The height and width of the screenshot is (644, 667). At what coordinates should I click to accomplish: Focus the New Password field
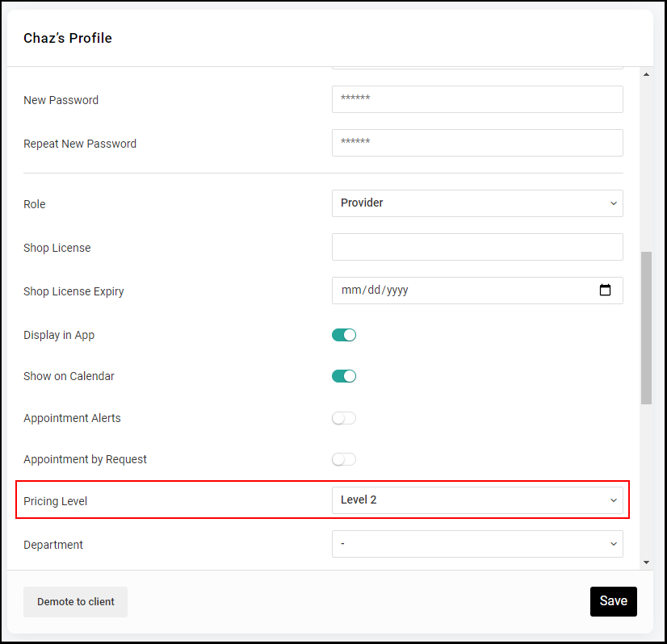(477, 99)
